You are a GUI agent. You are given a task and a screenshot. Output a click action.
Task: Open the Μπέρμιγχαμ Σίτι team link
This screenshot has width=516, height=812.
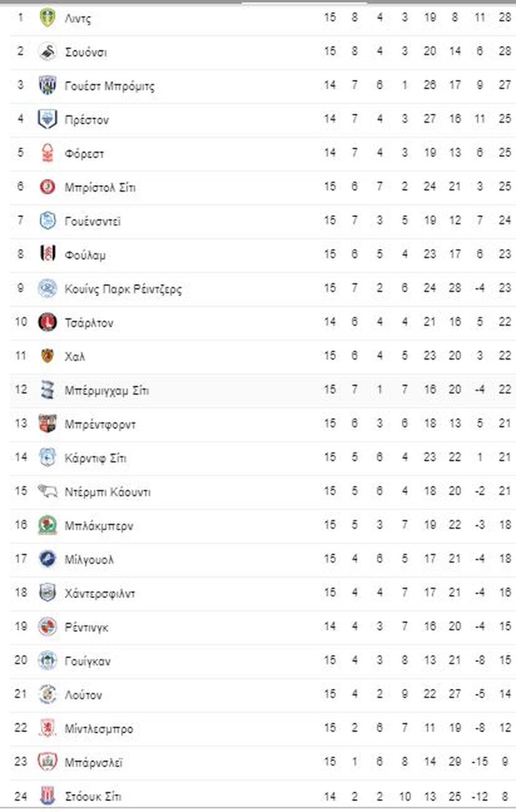click(x=107, y=390)
